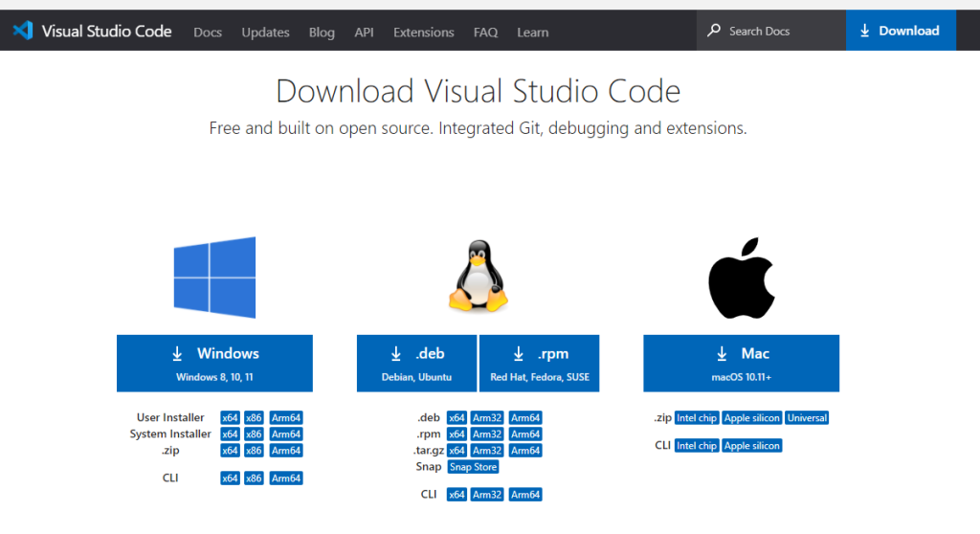
Task: Select Linux .deb Arm64 download
Action: 525,417
